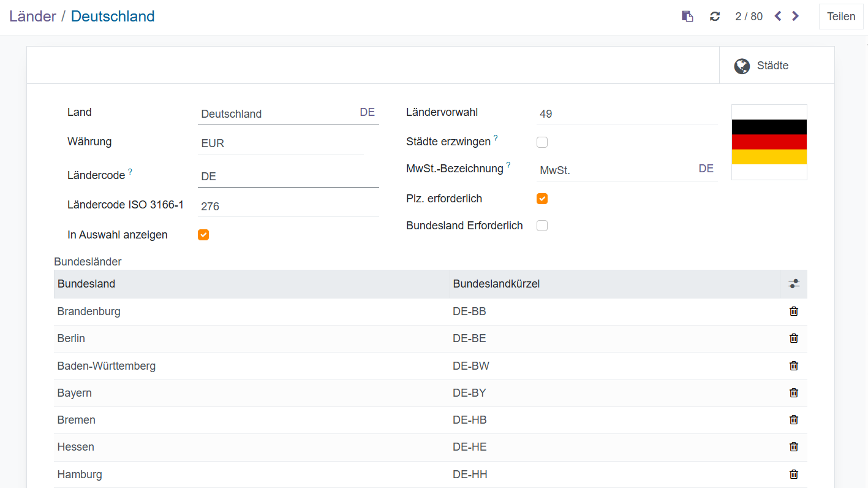Click trash icon for Berlin row
The height and width of the screenshot is (488, 868).
tap(794, 338)
